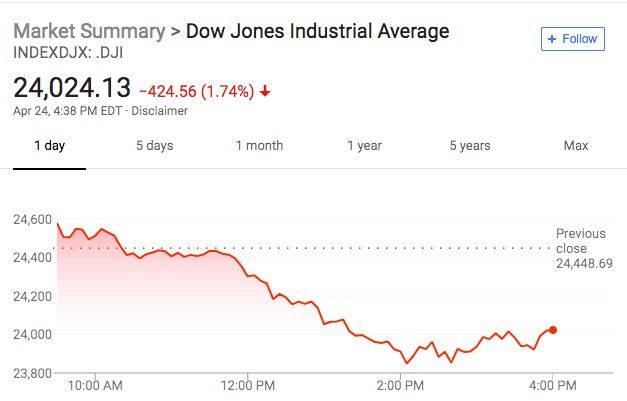
Task: Open the Disclaimer link
Action: tap(162, 111)
